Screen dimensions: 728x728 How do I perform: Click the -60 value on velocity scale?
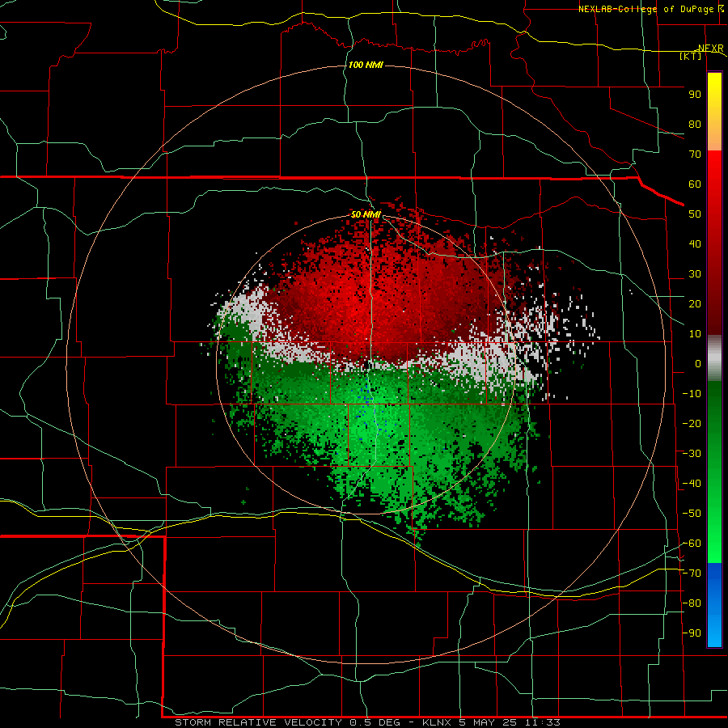coord(692,544)
